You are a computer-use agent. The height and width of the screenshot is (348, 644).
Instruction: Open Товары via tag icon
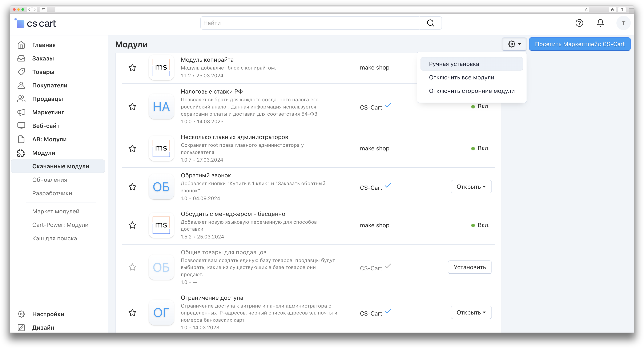coord(21,72)
